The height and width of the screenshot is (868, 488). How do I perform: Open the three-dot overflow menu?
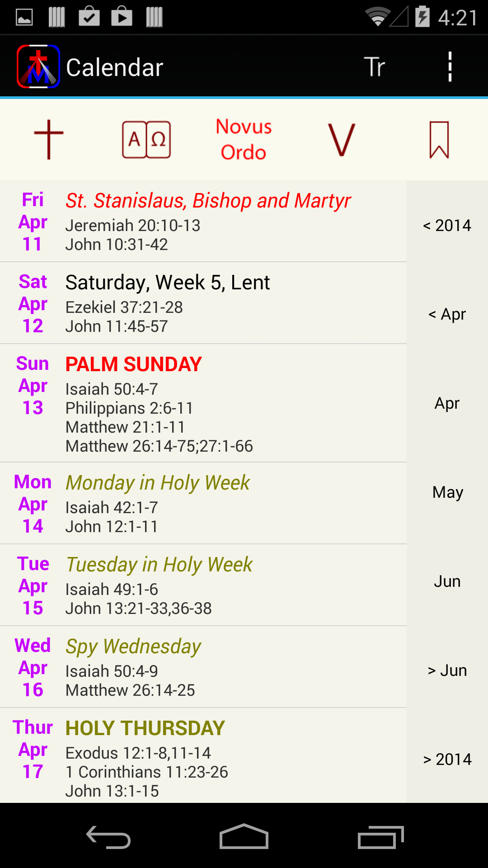tap(450, 67)
